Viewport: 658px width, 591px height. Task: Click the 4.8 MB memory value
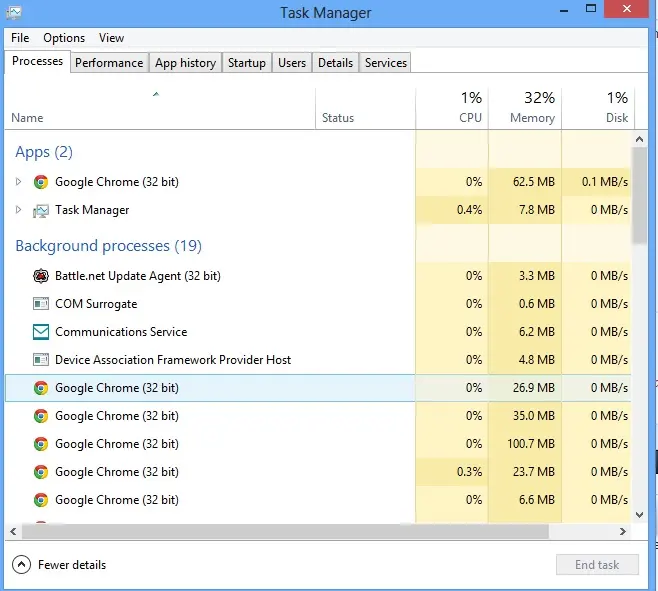point(537,360)
